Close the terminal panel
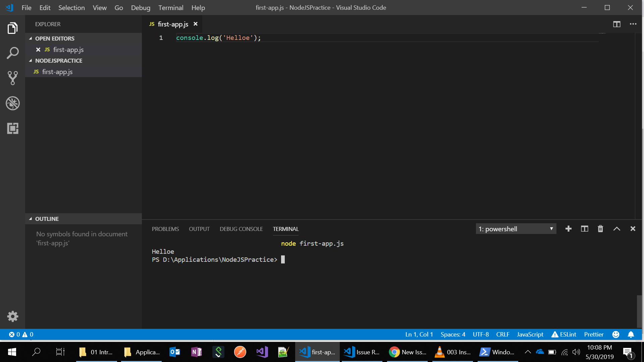Viewport: 644px width, 362px height. coord(633,229)
